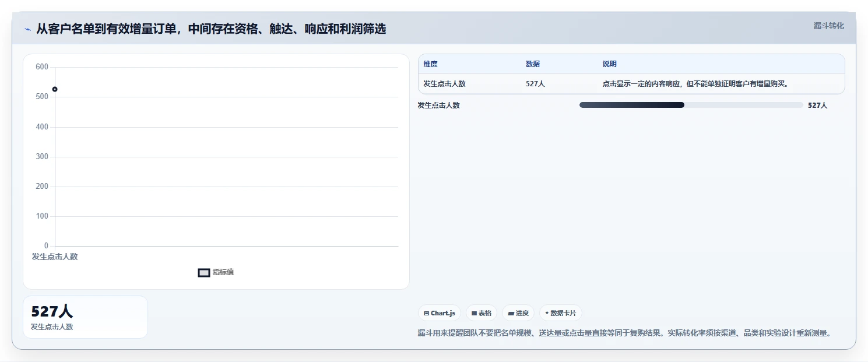Click the 漏斗转化 label in the header
The width and height of the screenshot is (868, 362).
coord(828,26)
